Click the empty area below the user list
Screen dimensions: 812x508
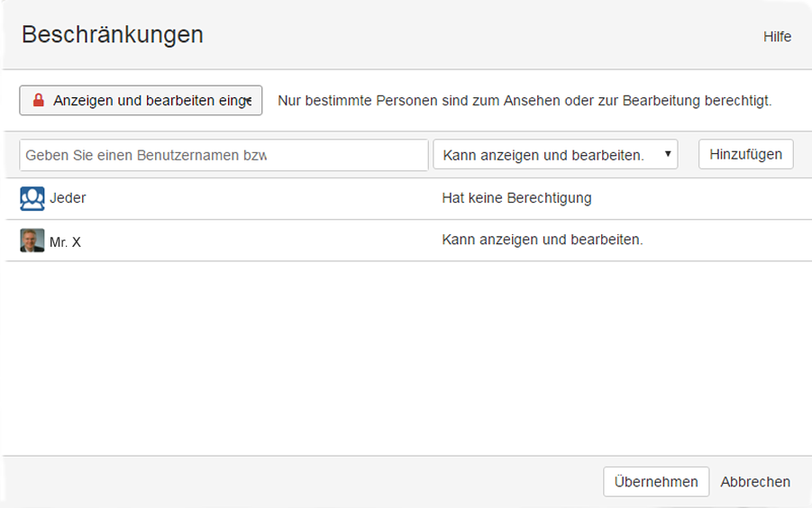pos(406,360)
